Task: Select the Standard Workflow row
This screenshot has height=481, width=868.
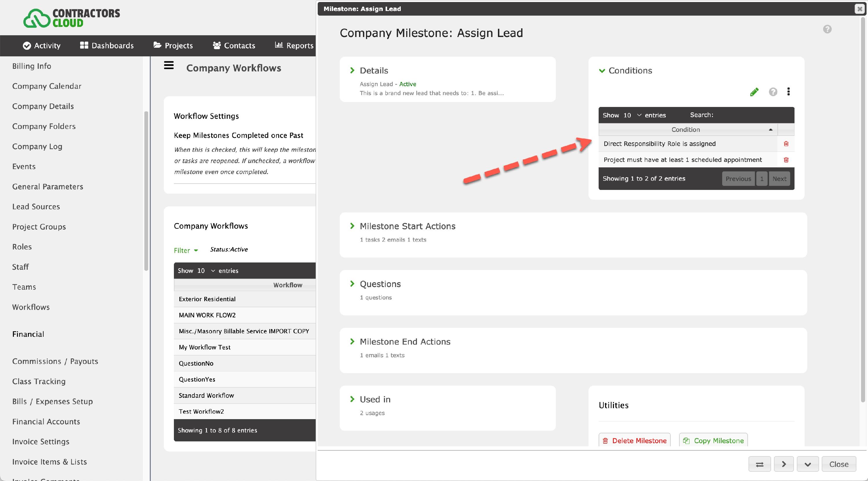Action: [244, 395]
